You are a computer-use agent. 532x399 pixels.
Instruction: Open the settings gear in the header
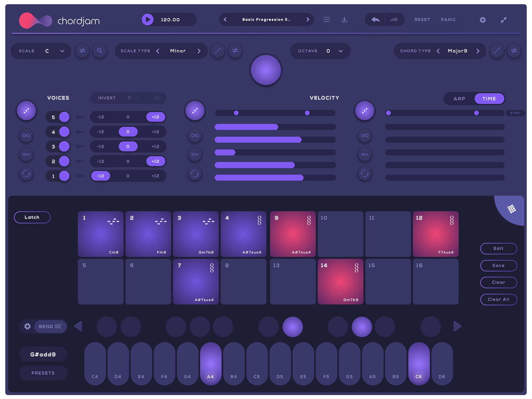click(482, 20)
